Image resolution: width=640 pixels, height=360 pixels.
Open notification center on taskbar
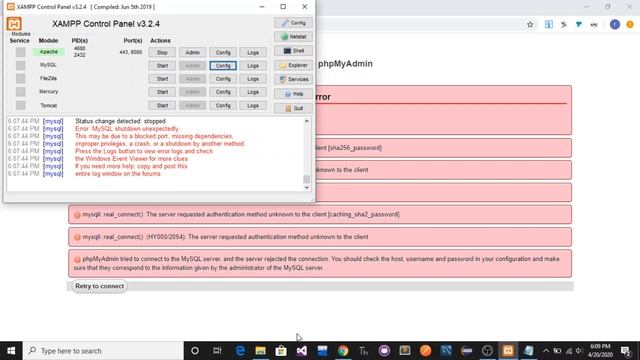pyautogui.click(x=625, y=351)
